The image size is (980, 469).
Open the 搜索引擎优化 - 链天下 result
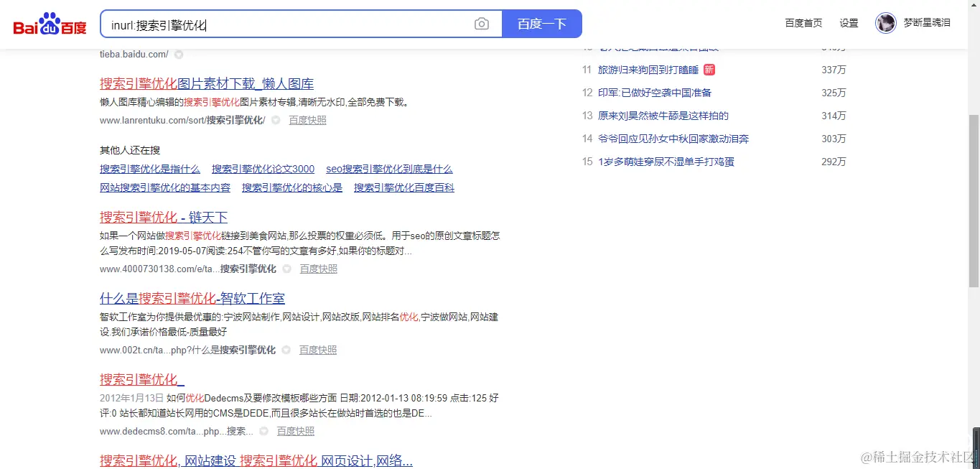click(163, 217)
